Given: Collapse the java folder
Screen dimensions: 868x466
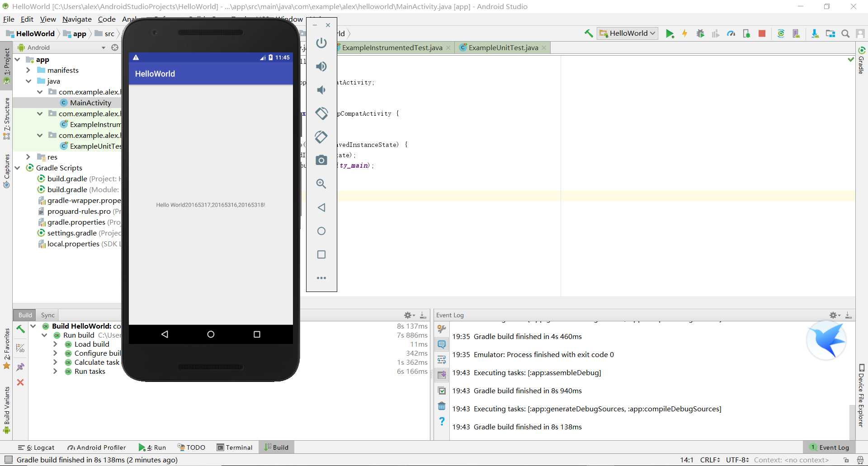Looking at the screenshot, I should click(x=28, y=81).
